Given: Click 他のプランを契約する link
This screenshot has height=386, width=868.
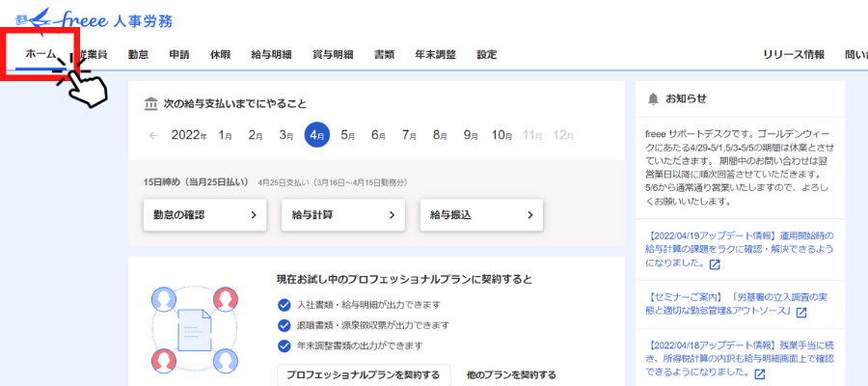Looking at the screenshot, I should [510, 374].
